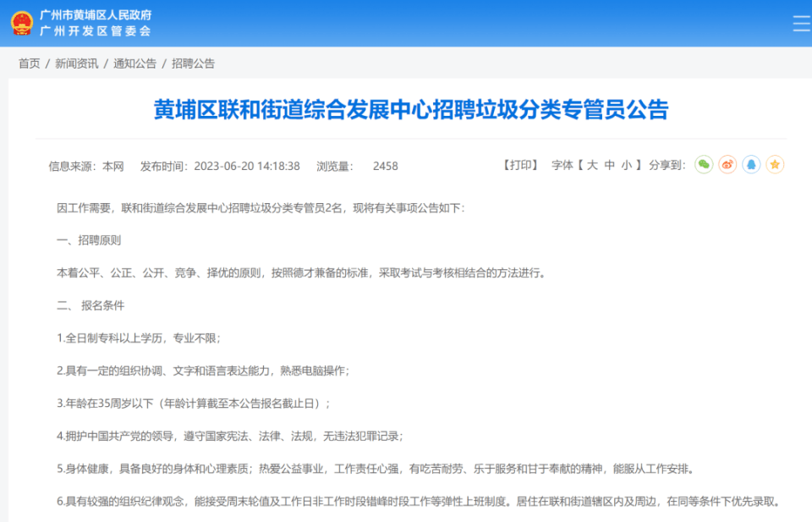
Task: Click 广州开发区管委会 header text
Action: pos(96,31)
